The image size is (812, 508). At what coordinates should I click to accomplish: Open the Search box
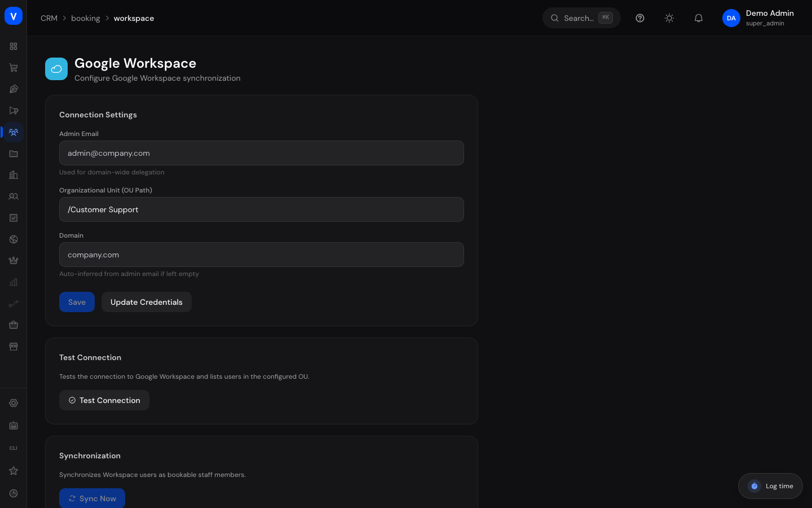(581, 18)
